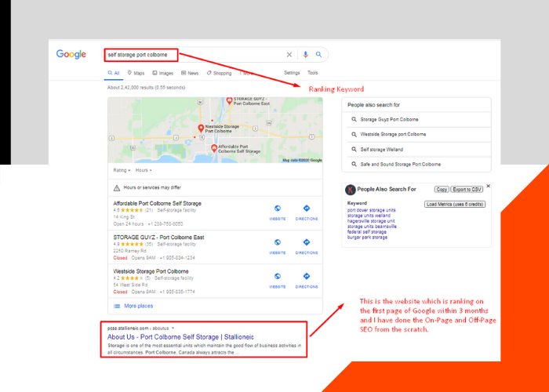Open federal self storage keyword

(367, 232)
